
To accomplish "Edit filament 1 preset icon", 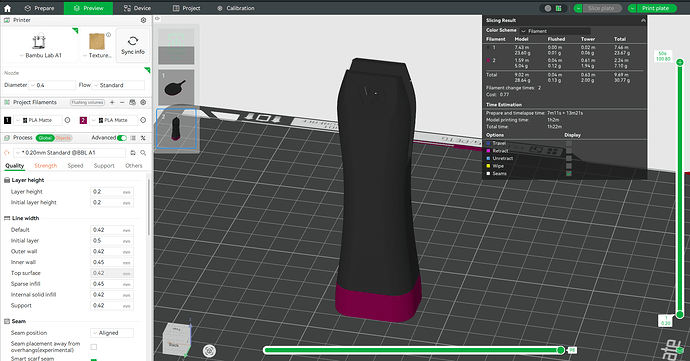I will [x=67, y=120].
